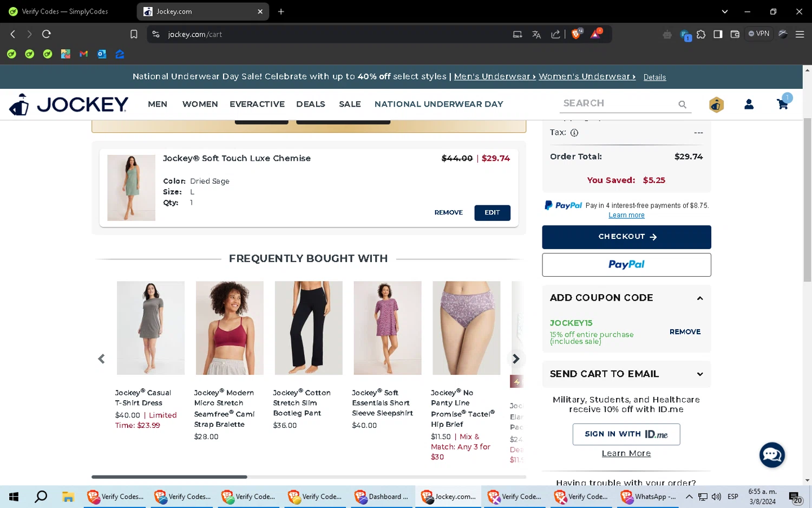Click the page vertical scrollbar
812x508 pixels.
pos(807,200)
